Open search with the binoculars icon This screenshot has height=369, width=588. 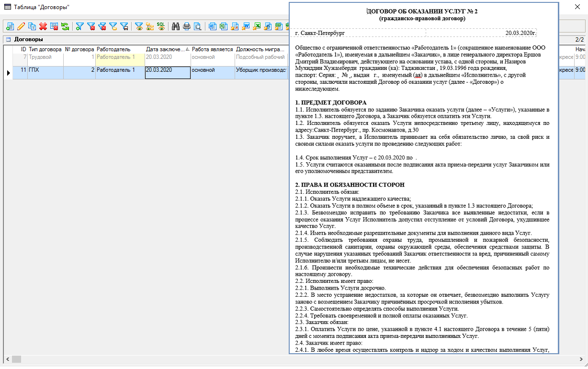[x=176, y=27]
